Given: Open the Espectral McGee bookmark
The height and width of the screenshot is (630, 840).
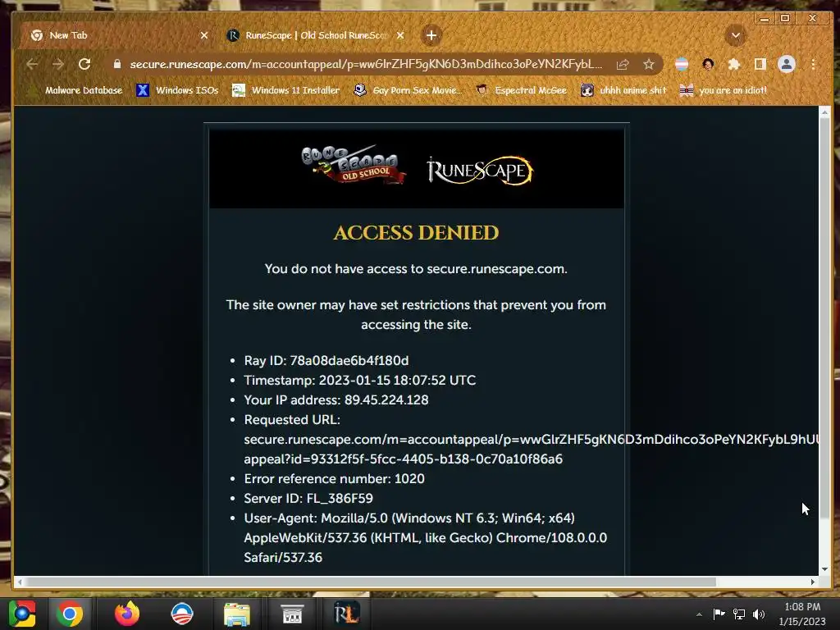Looking at the screenshot, I should [521, 90].
